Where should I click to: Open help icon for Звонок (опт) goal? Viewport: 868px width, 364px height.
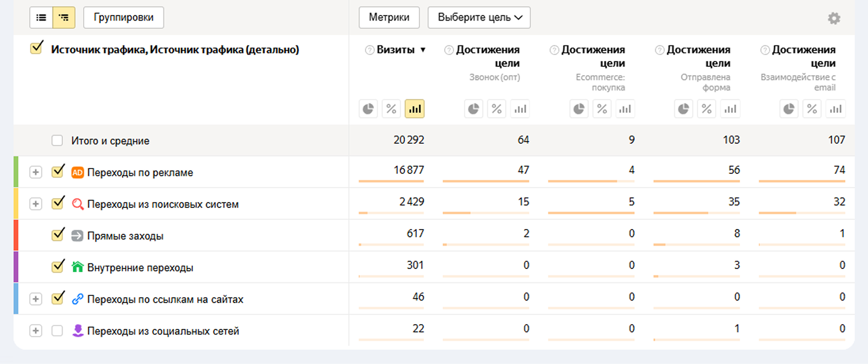coord(449,50)
